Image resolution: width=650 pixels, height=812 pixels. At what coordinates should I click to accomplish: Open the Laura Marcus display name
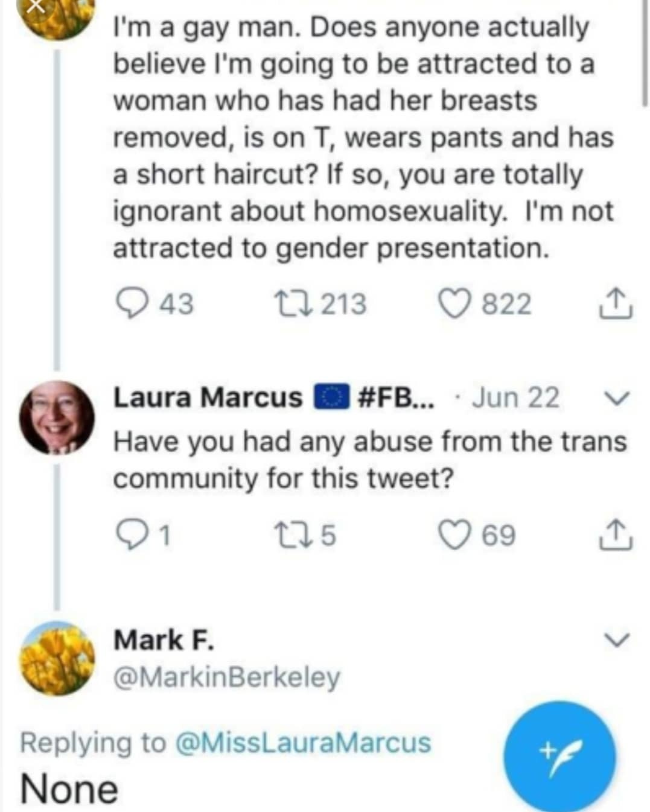pyautogui.click(x=208, y=398)
